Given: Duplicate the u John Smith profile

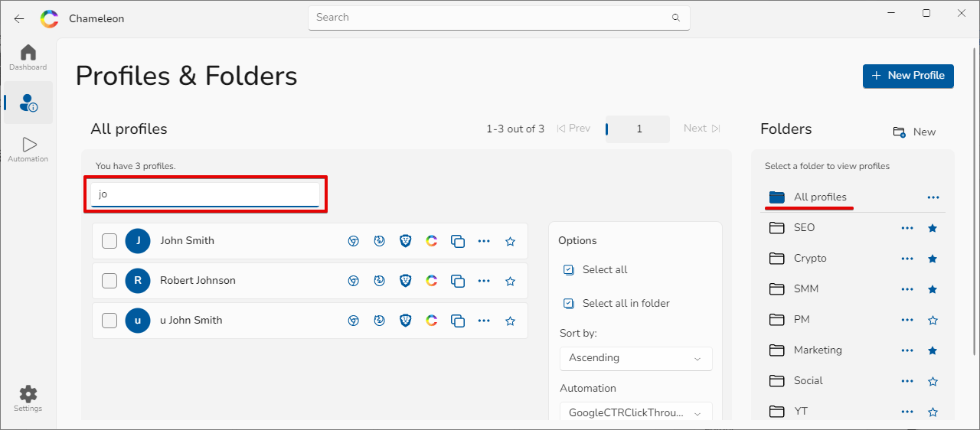Looking at the screenshot, I should (458, 321).
